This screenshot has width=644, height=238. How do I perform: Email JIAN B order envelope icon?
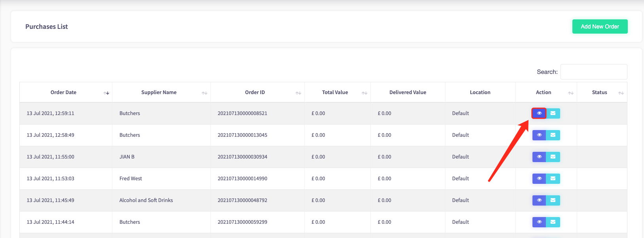click(x=553, y=157)
